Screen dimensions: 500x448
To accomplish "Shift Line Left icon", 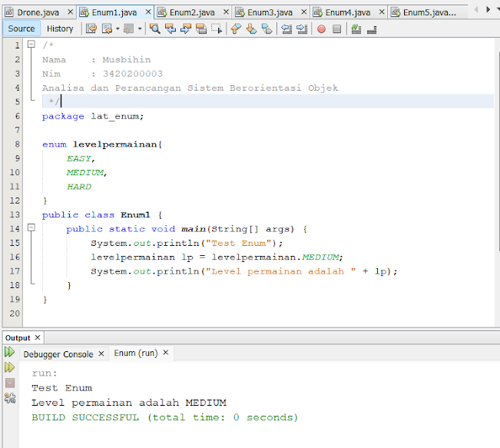I will coord(286,28).
